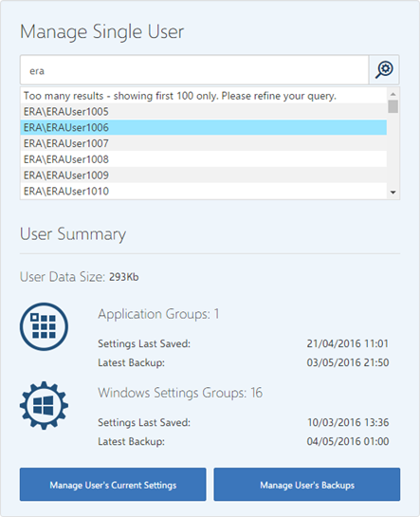Choose ERA\ERAUser1010 at list bottom
The width and height of the screenshot is (420, 517).
[x=204, y=191]
